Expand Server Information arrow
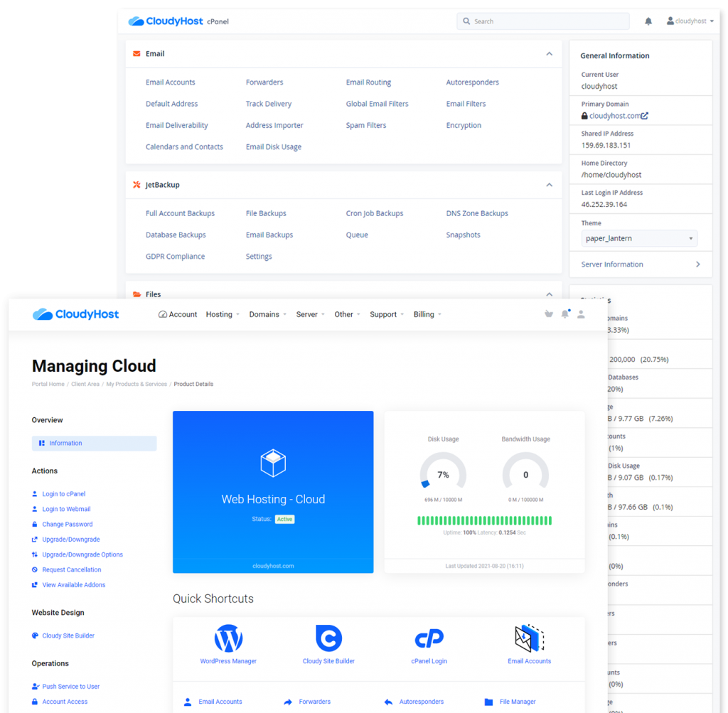 [698, 264]
